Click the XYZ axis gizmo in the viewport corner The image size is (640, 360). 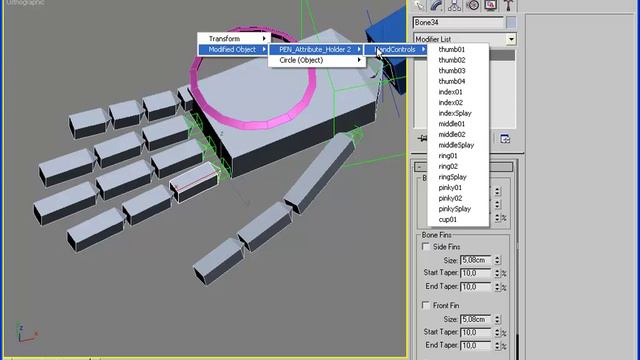26,332
